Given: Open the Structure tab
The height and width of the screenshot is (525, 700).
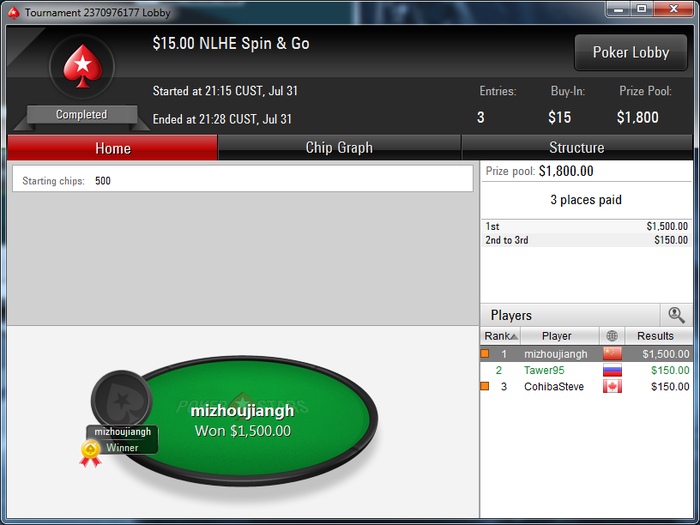Looking at the screenshot, I should pyautogui.click(x=577, y=148).
